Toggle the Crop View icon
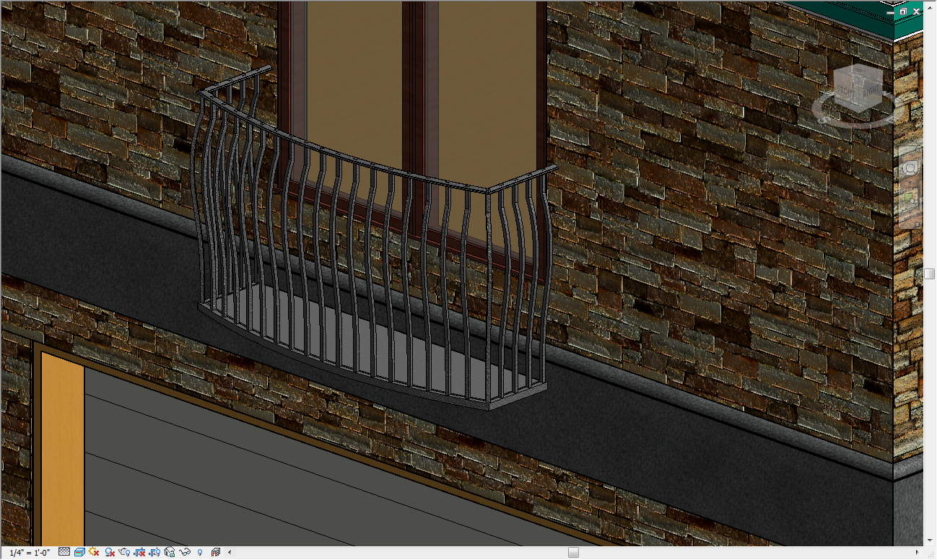This screenshot has width=937, height=560. pos(141,553)
